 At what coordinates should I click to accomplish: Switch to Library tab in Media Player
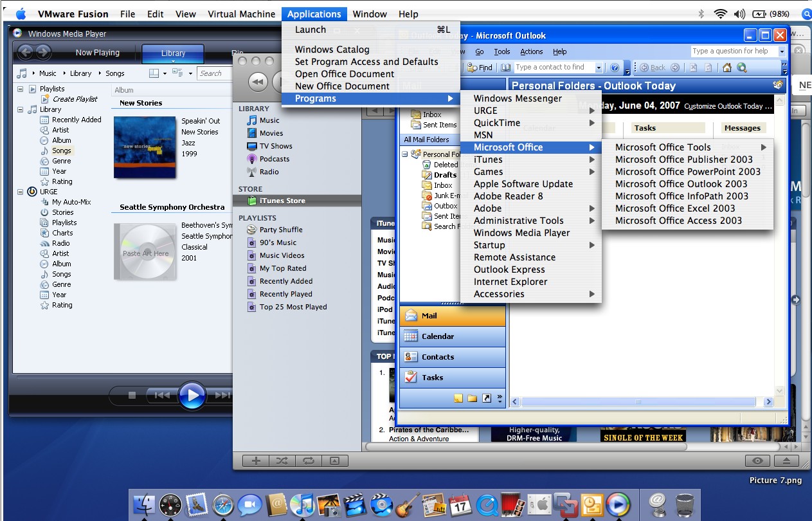pyautogui.click(x=173, y=53)
